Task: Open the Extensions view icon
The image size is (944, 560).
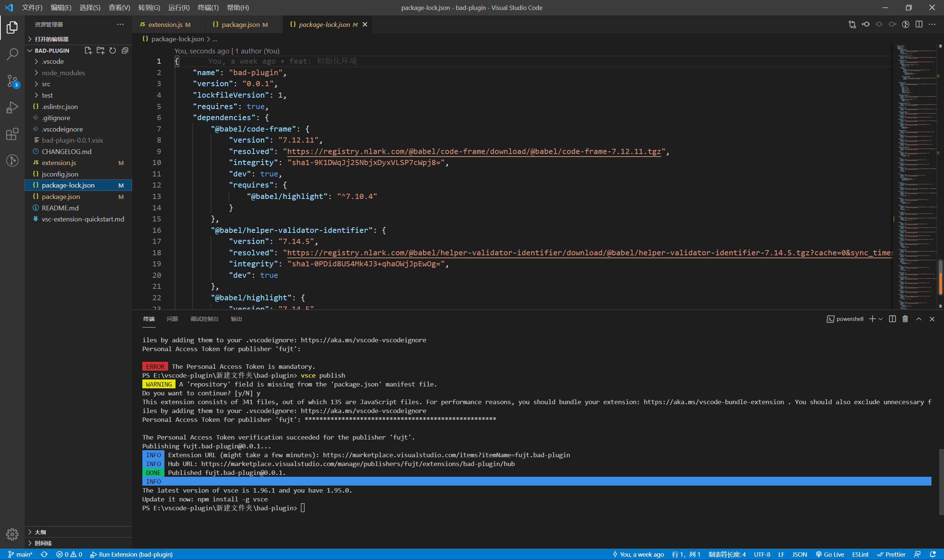Action: click(12, 134)
